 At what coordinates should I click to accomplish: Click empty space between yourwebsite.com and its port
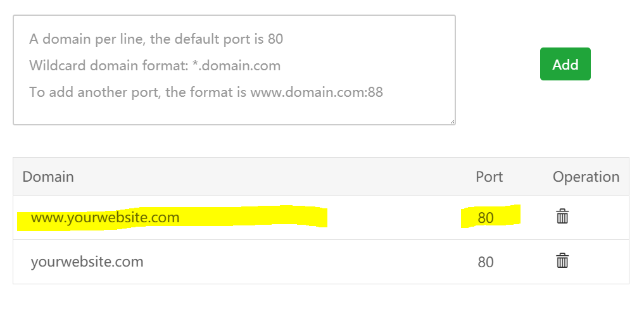coord(304,262)
